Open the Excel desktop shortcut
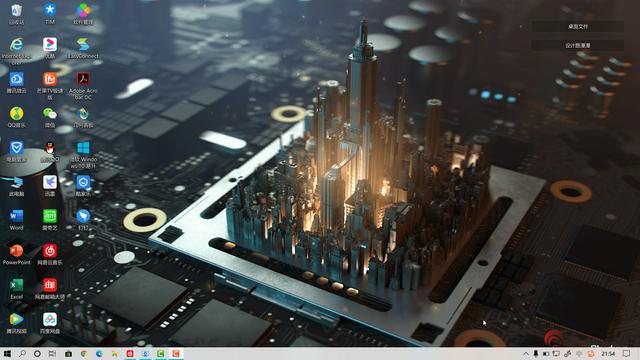This screenshot has width=640, height=360. pos(16,289)
